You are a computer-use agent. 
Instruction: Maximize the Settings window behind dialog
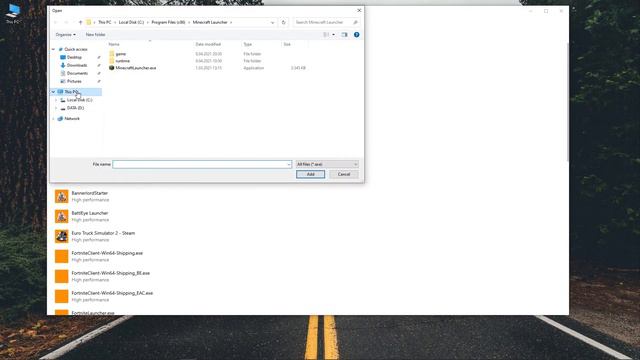(x=546, y=11)
